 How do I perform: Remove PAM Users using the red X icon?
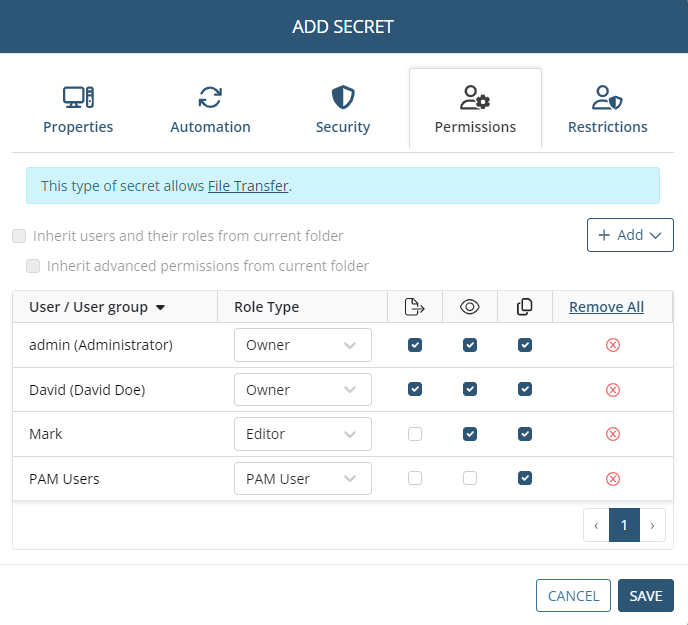[x=613, y=479]
